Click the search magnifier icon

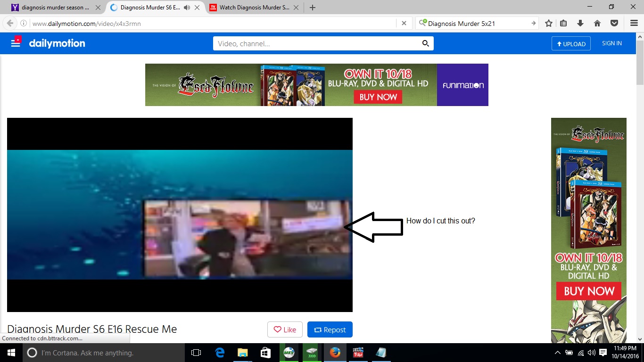(425, 43)
